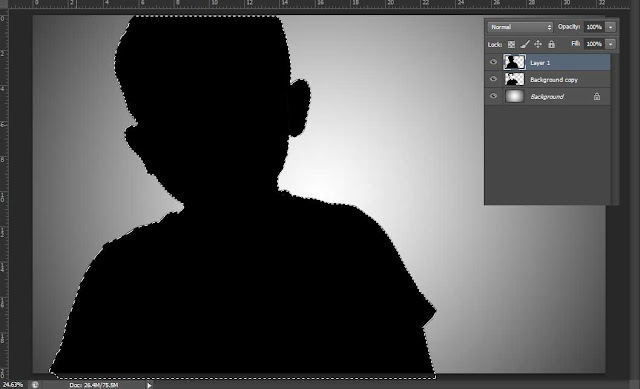Click the Doc size readout in status bar
This screenshot has width=640, height=389.
94,385
